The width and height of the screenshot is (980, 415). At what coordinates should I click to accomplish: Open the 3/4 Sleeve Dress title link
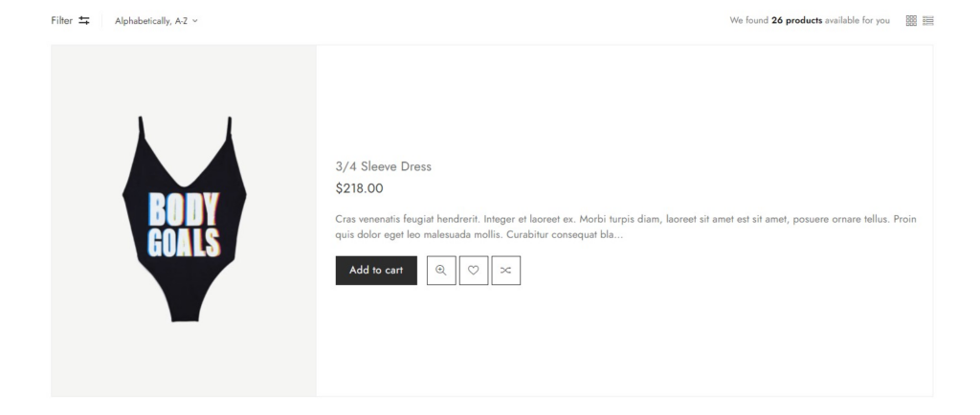click(x=383, y=166)
